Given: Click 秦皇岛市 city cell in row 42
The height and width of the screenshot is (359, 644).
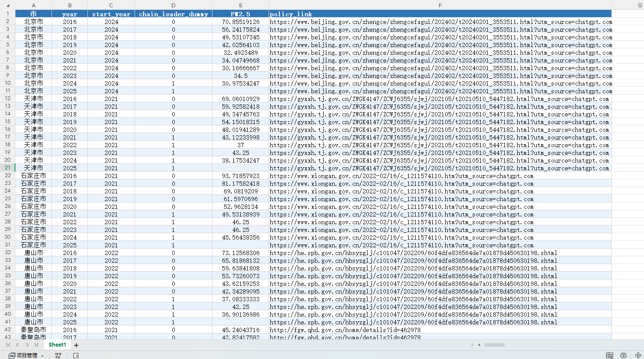Looking at the screenshot, I should tap(33, 329).
